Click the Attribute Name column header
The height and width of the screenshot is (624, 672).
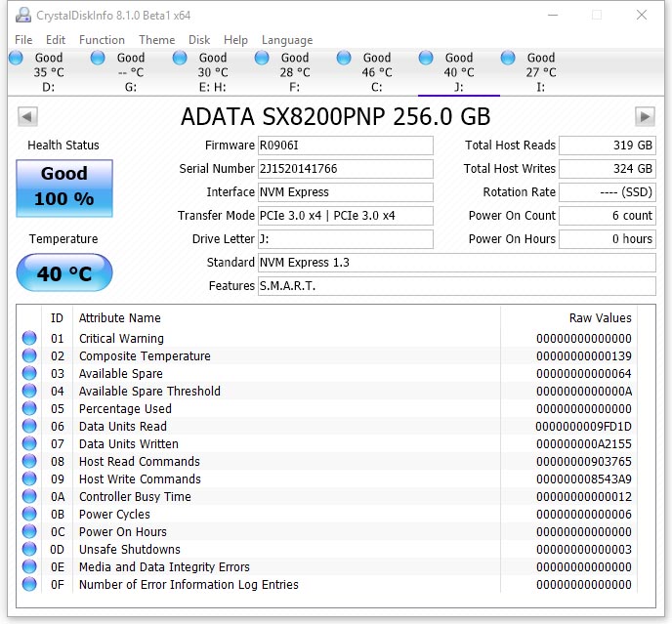point(120,318)
